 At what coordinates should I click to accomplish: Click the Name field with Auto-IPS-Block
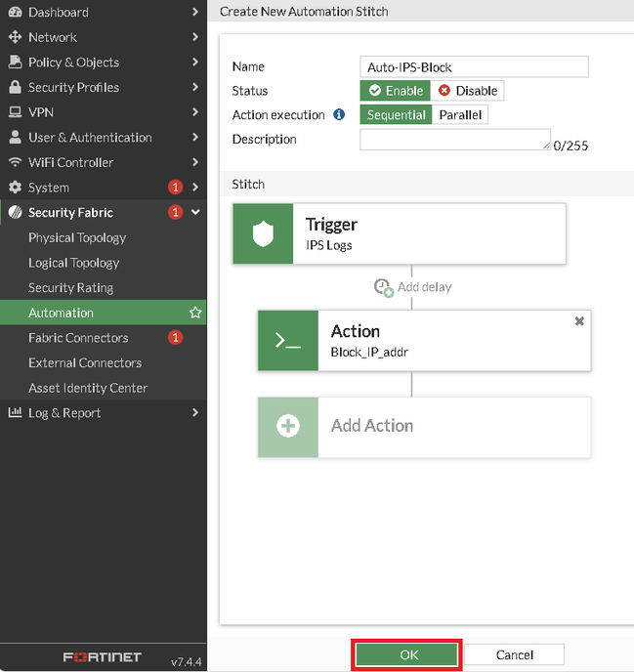point(474,66)
